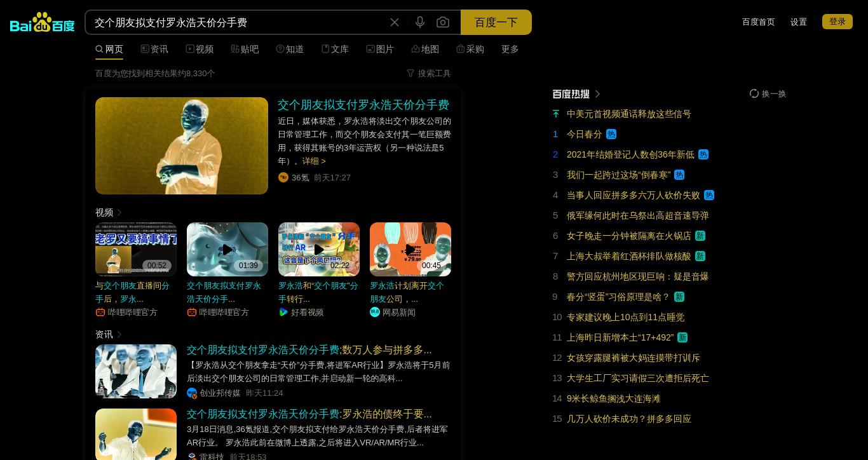The width and height of the screenshot is (868, 460).
Task: Click the 雷科技 source icon
Action: [192, 456]
